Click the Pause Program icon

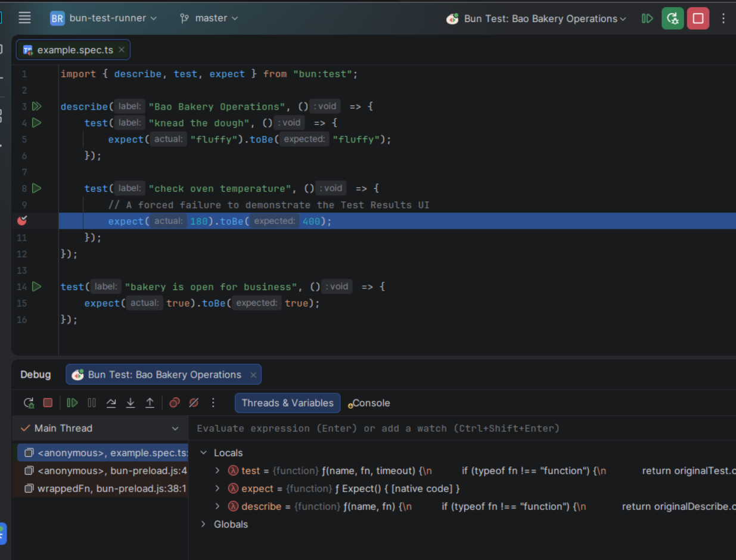(x=92, y=403)
